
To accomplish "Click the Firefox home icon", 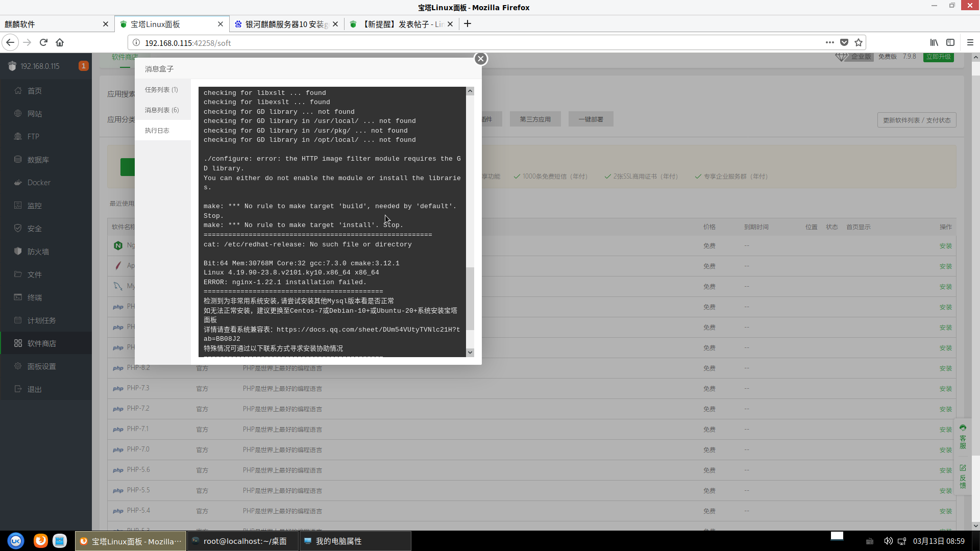I will pos(60,42).
